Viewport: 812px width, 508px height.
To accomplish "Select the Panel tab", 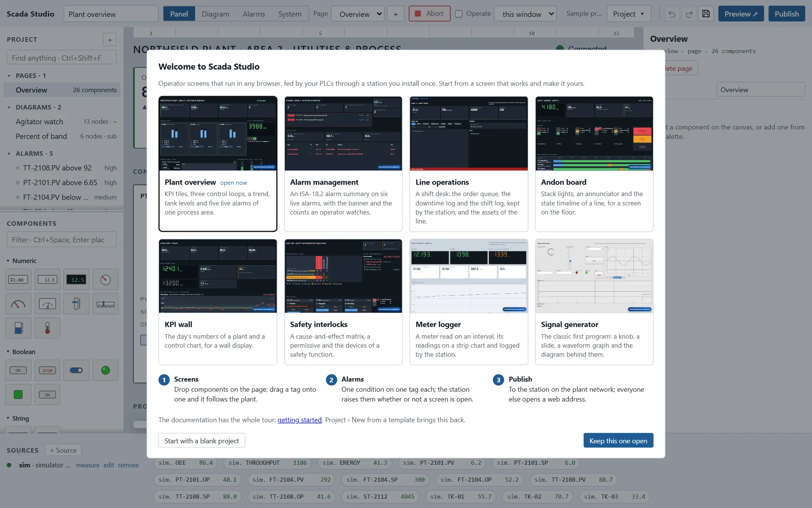I will click(179, 14).
